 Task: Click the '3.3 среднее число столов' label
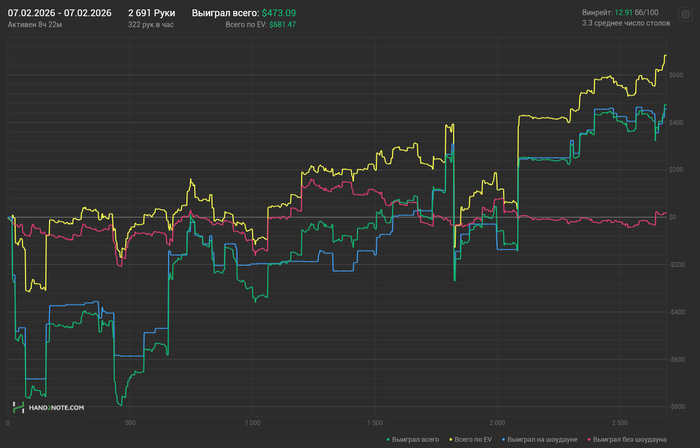[626, 23]
